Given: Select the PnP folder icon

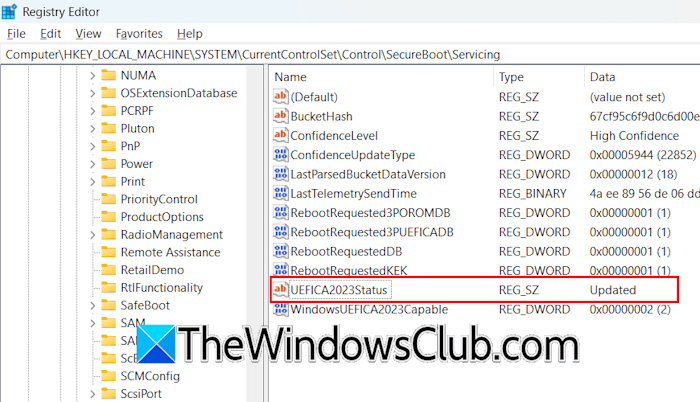Looking at the screenshot, I should pyautogui.click(x=108, y=146).
